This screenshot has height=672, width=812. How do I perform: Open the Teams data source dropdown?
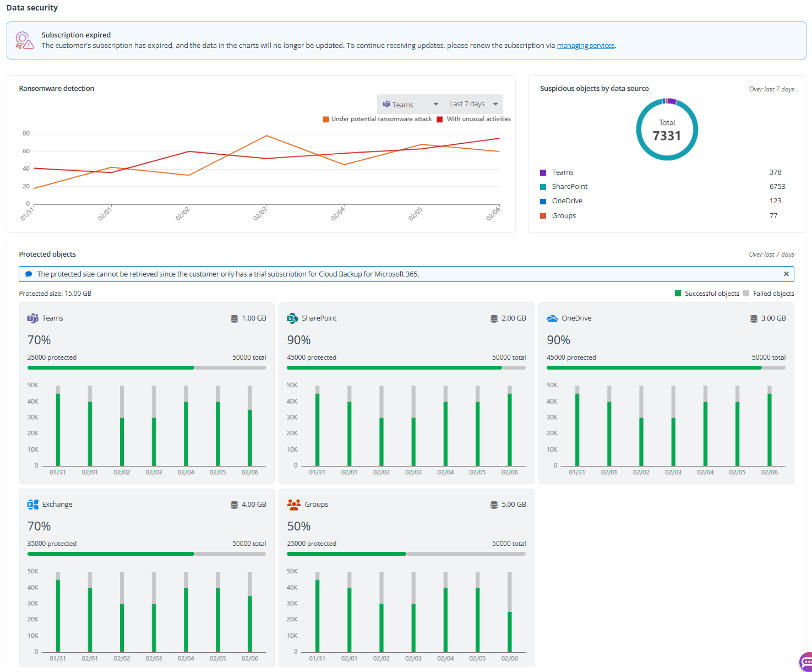coord(410,104)
